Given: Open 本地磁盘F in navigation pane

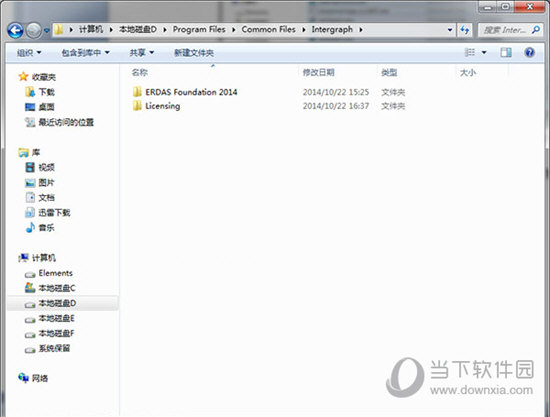Looking at the screenshot, I should (x=56, y=333).
